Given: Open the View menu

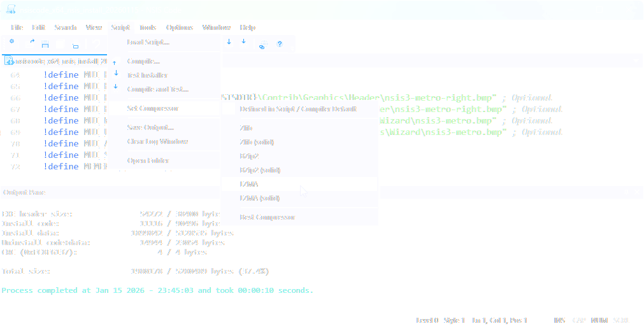Looking at the screenshot, I should (94, 27).
